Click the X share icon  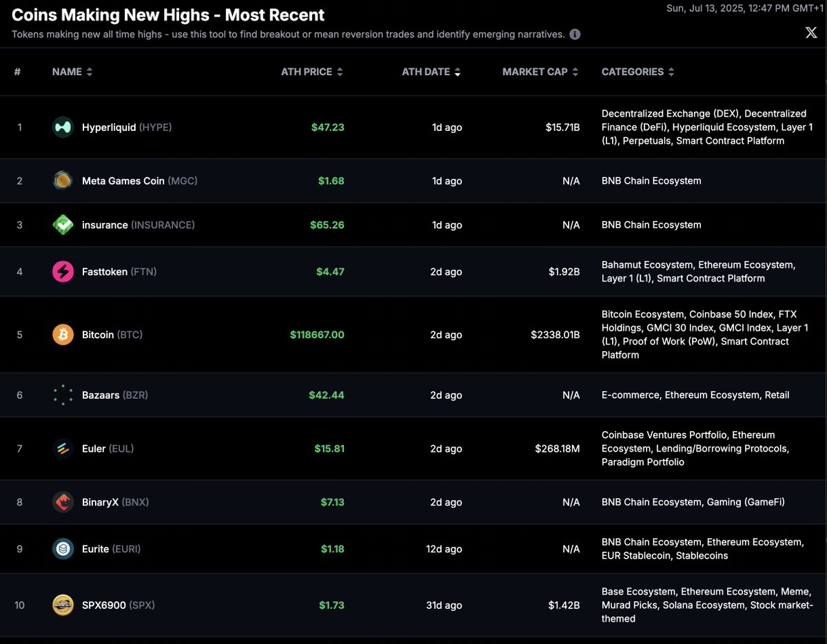[811, 32]
